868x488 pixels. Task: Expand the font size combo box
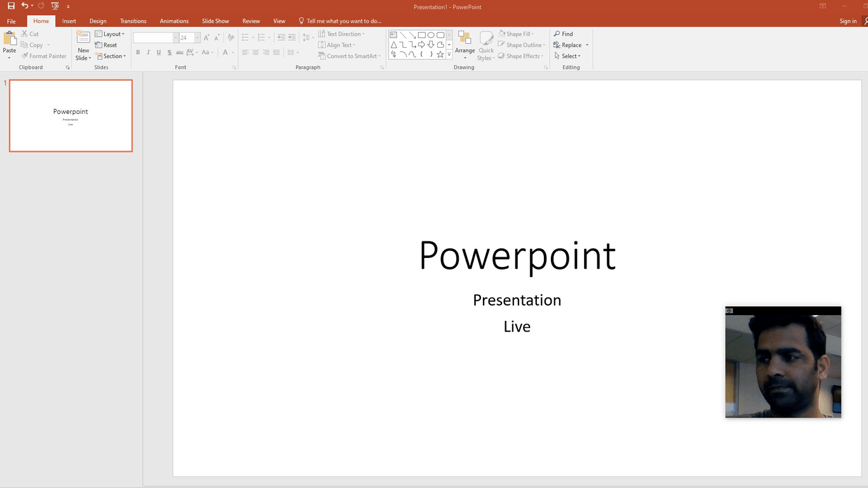point(197,38)
